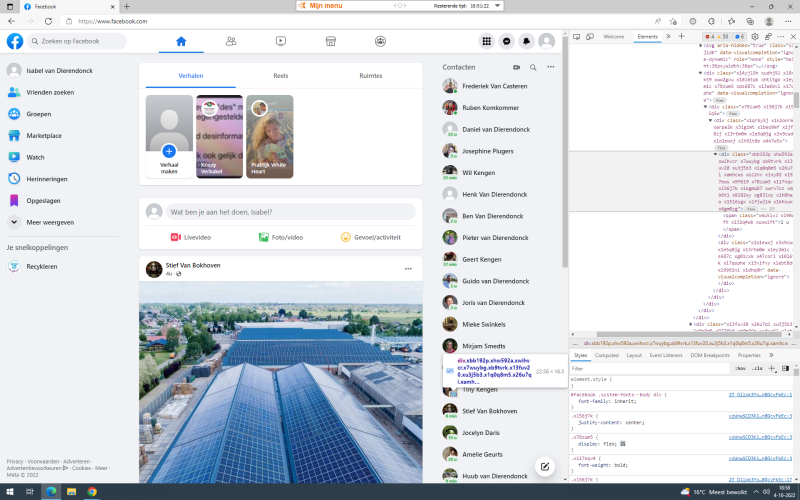Viewport: 800px width, 500px height.
Task: Search contacts using the magnifier icon
Action: (x=533, y=67)
